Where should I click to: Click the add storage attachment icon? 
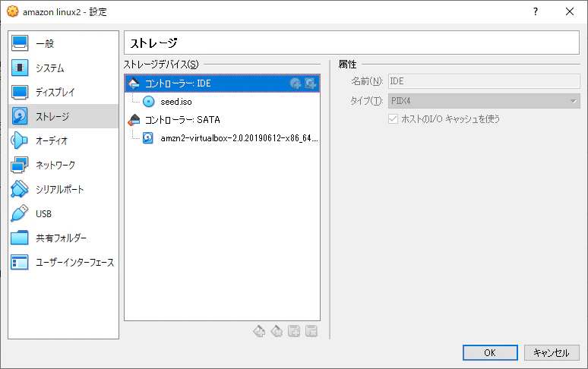tap(294, 331)
